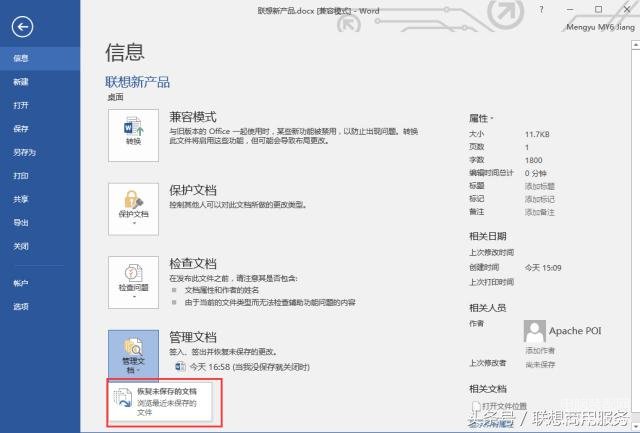Click the 今天 15:09 creation time
Image resolution: width=640 pixels, height=433 pixels.
pos(543,268)
